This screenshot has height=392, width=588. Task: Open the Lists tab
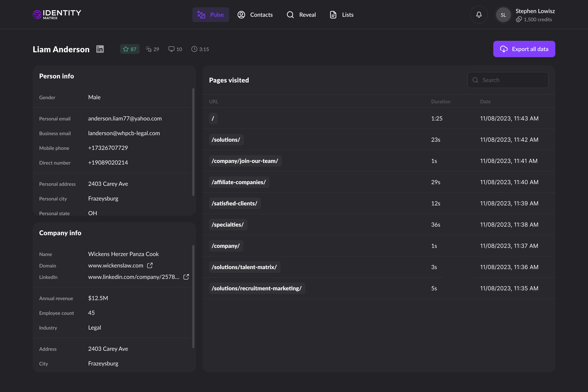342,15
